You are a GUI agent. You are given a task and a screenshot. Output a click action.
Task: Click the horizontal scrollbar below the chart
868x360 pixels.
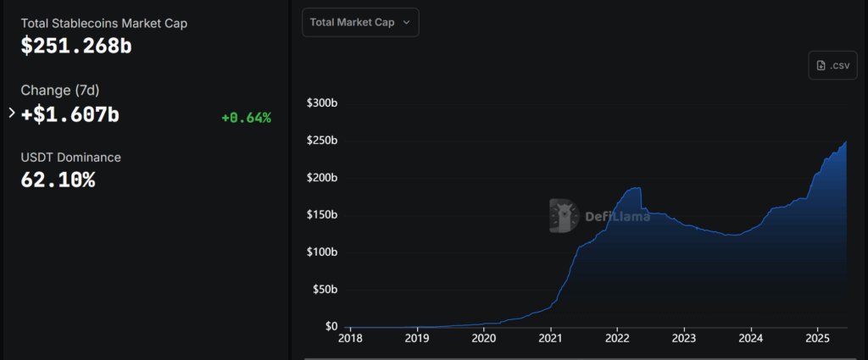tap(576, 357)
